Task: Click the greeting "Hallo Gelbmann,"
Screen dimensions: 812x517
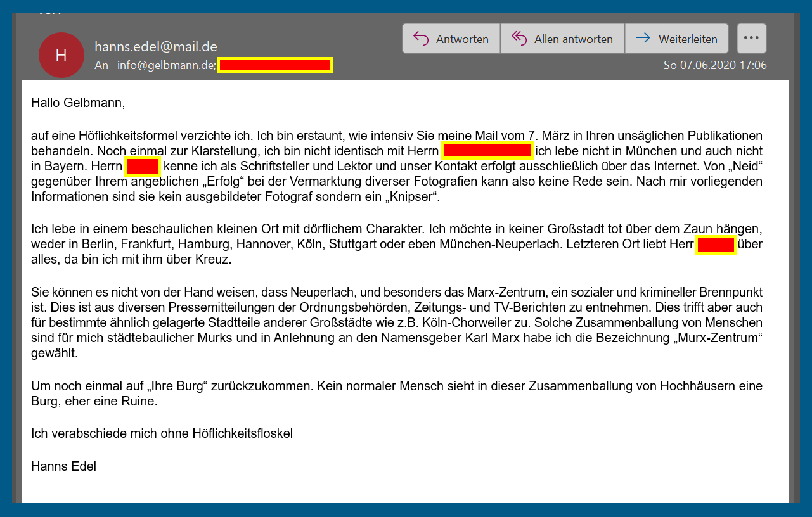Action: (x=78, y=103)
